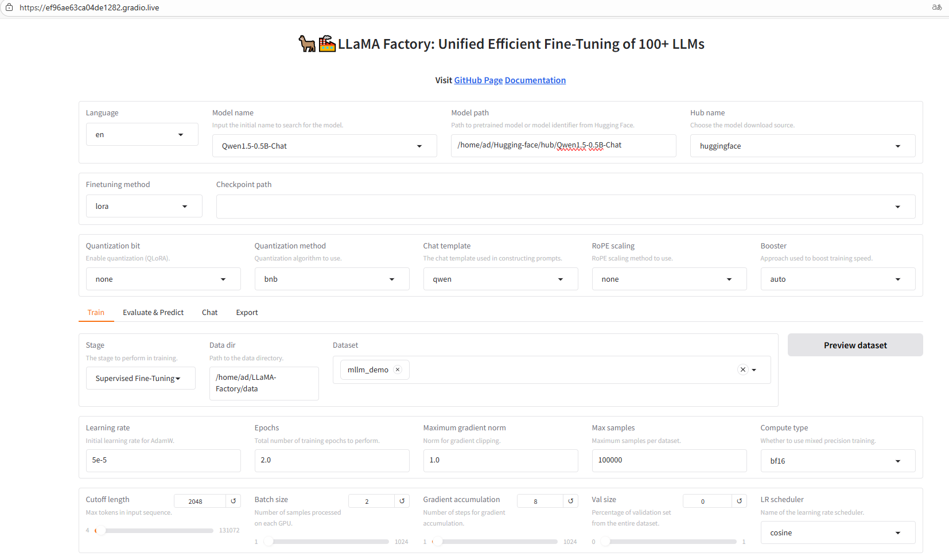This screenshot has width=949, height=560.
Task: Open the Stage dropdown
Action: 141,378
